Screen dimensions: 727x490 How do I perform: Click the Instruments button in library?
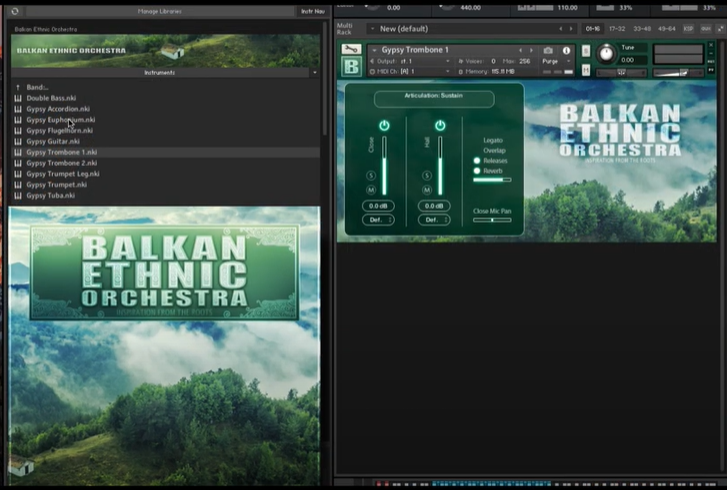[159, 72]
